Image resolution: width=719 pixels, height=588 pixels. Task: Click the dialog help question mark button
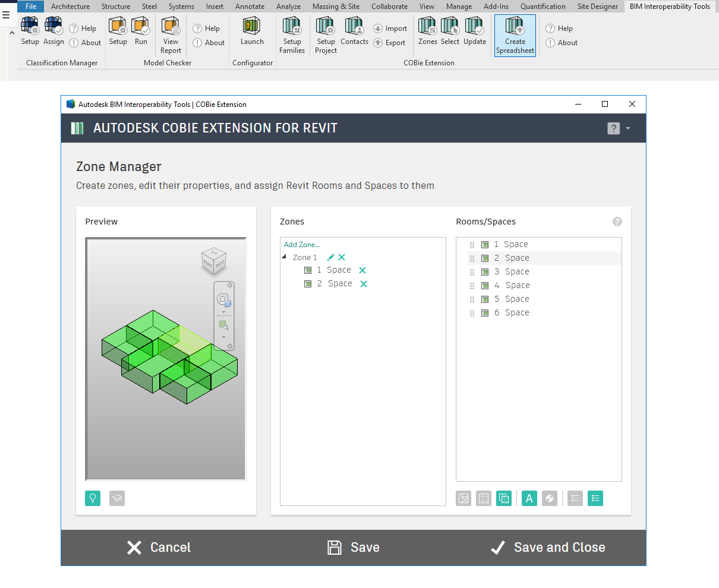[614, 128]
